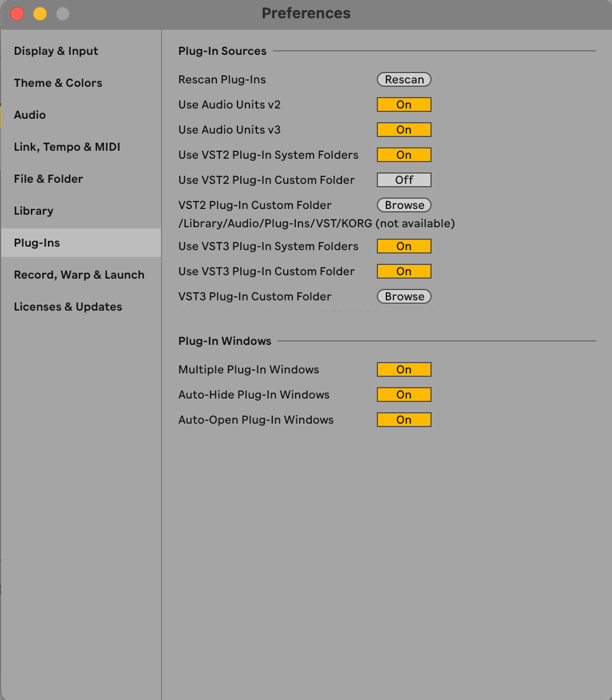Open the Display & Input preferences tab
The image size is (612, 700).
56,51
